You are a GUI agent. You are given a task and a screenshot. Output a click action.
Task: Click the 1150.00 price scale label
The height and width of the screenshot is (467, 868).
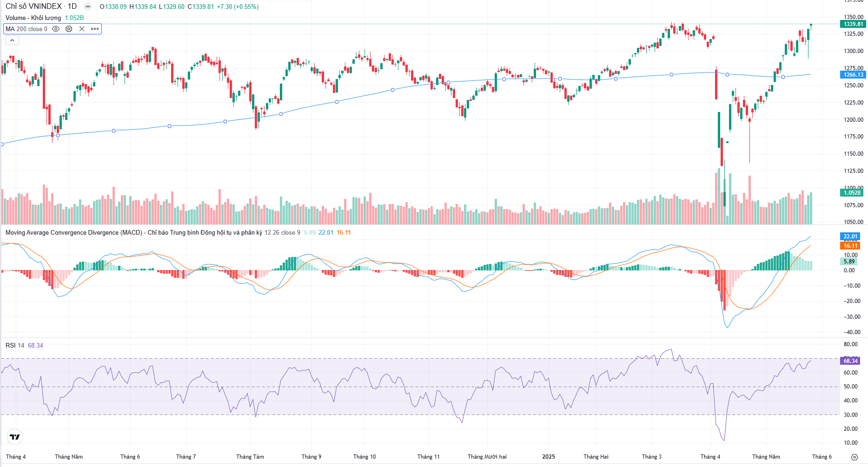point(854,154)
